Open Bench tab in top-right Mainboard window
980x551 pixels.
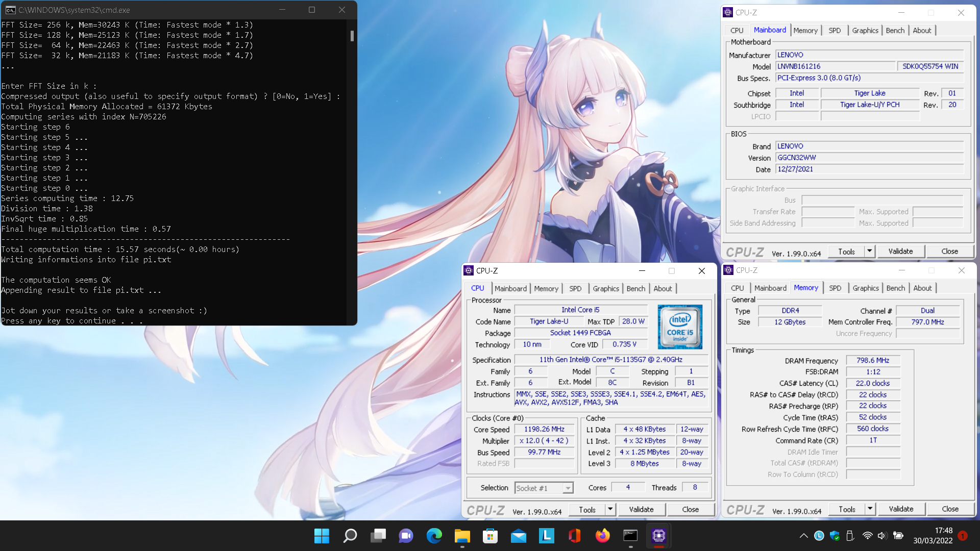895,31
